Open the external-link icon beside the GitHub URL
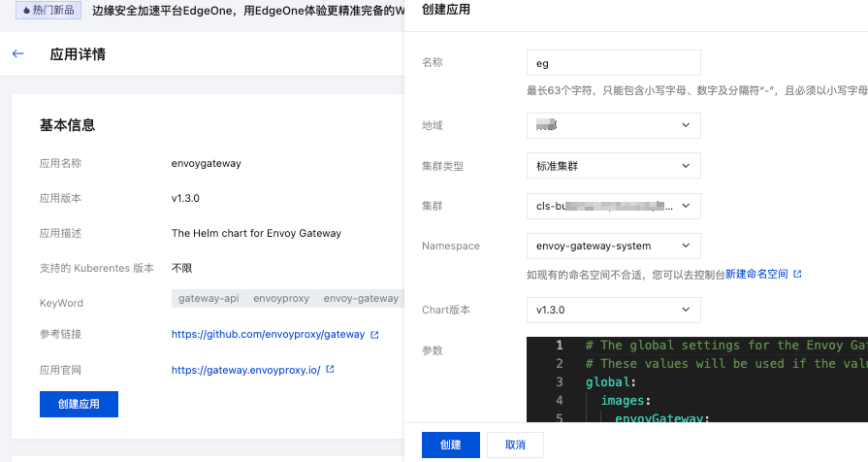This screenshot has width=868, height=462. click(x=374, y=335)
